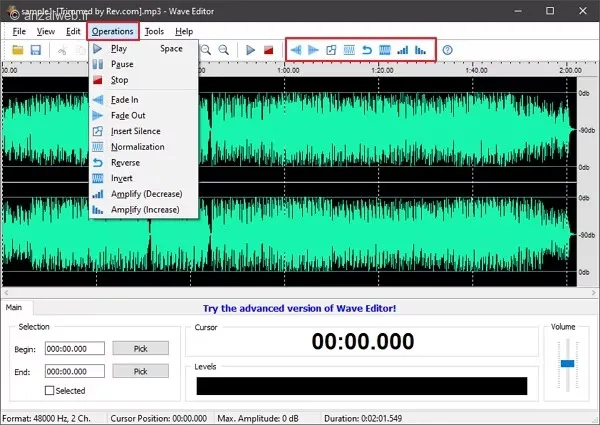
Task: Click the Format 48000 Hz status text
Action: (47, 418)
